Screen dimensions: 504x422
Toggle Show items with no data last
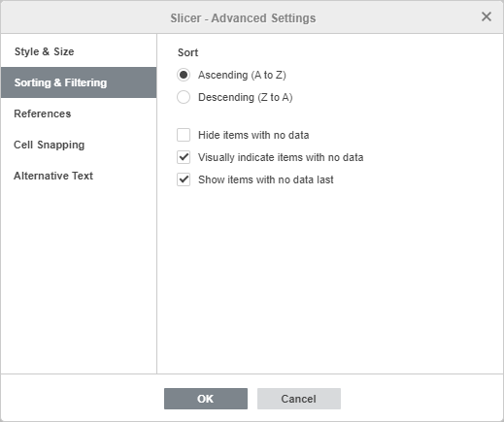[184, 179]
